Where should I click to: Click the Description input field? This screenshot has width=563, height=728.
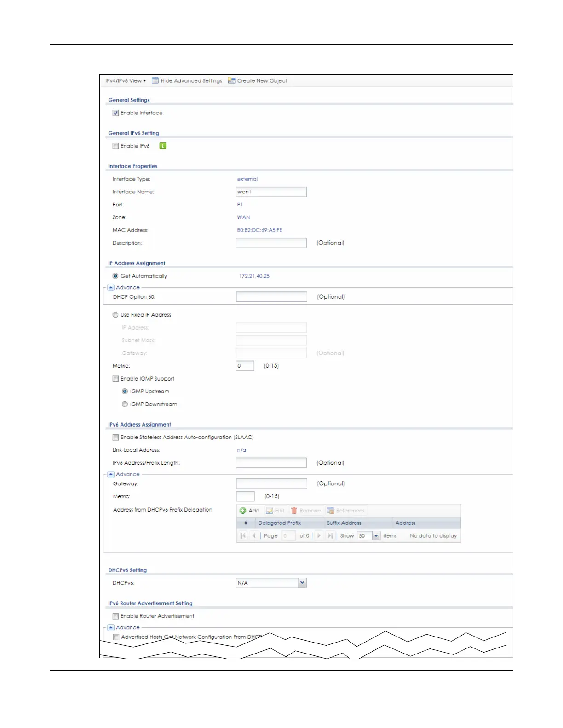click(271, 243)
